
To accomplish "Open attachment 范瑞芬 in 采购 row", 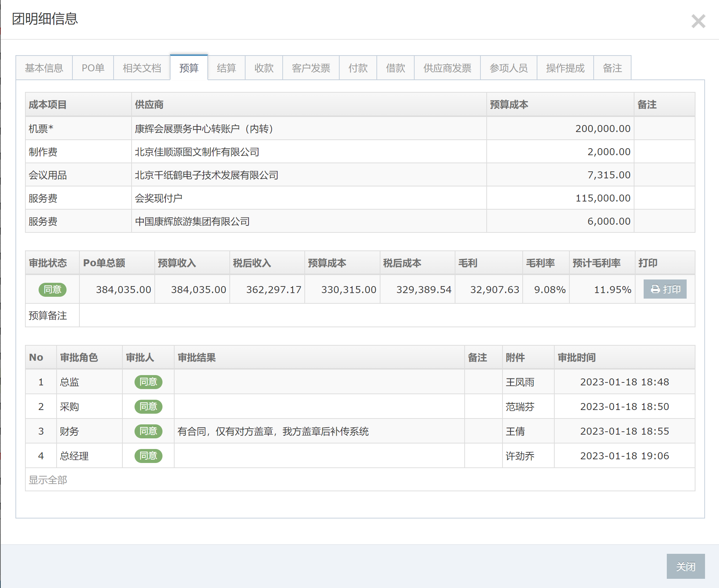I will [x=520, y=407].
